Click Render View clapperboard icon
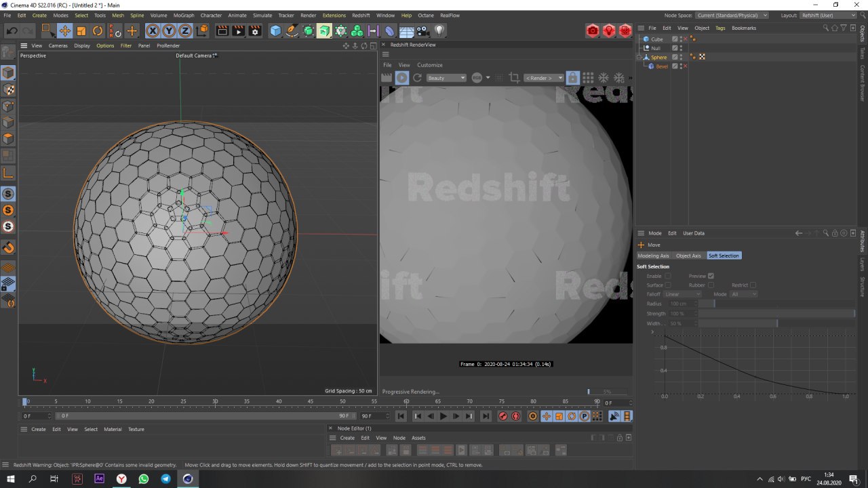The width and height of the screenshot is (868, 488). (x=222, y=30)
